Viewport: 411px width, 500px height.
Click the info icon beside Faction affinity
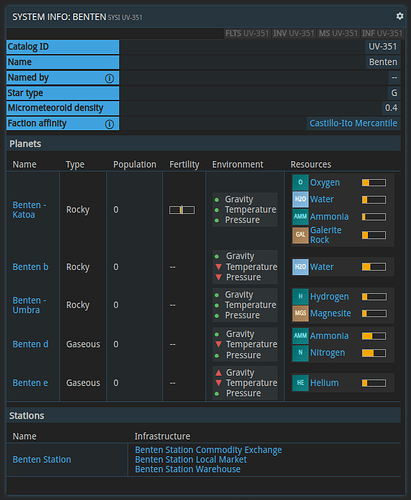click(109, 124)
